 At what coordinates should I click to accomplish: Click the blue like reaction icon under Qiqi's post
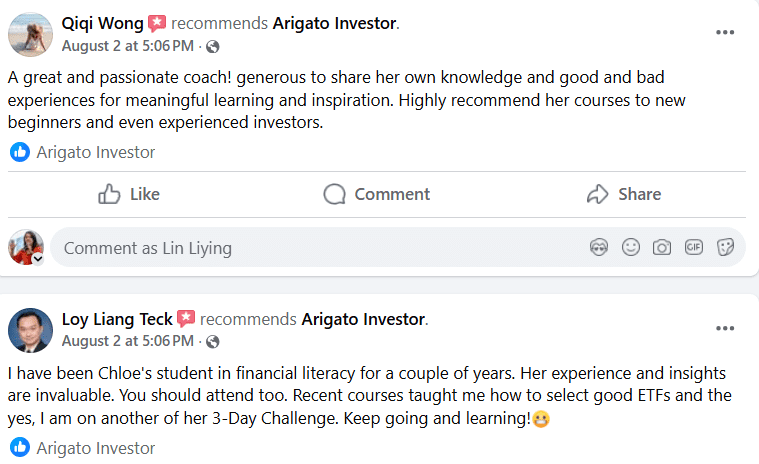pos(20,152)
